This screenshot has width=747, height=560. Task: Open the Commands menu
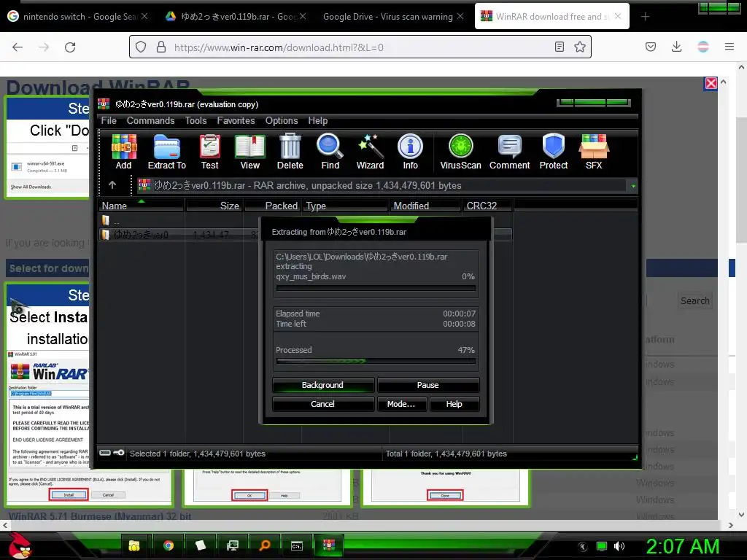(150, 120)
